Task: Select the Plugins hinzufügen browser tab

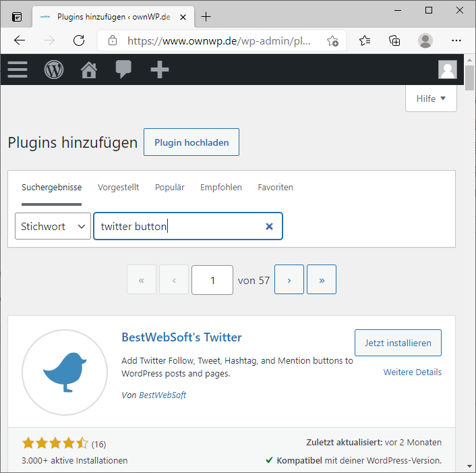Action: (x=113, y=17)
